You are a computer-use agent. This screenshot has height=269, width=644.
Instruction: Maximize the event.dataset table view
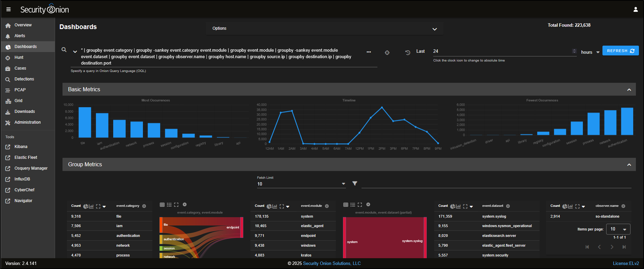click(465, 206)
